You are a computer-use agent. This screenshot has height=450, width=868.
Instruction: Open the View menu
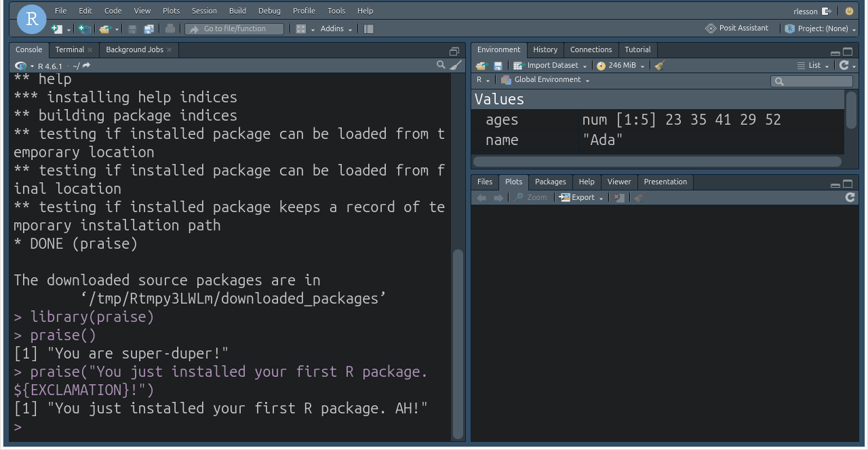point(142,11)
